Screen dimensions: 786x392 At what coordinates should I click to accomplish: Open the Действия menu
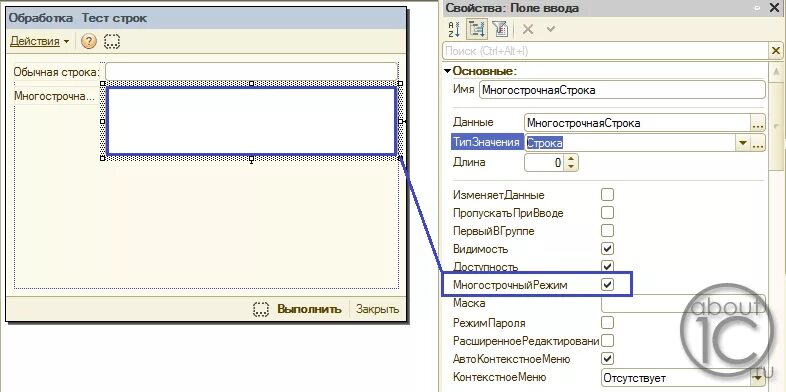40,41
